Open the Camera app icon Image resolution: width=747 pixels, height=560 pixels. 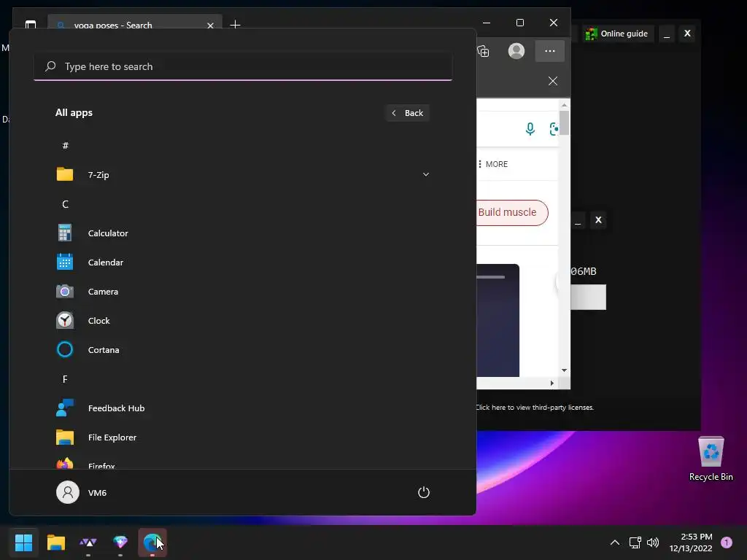(65, 292)
